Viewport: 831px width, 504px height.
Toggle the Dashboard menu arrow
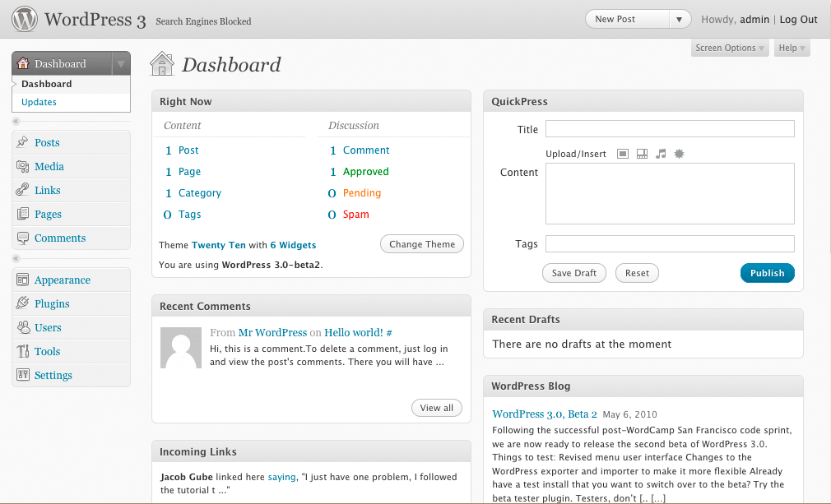[120, 64]
